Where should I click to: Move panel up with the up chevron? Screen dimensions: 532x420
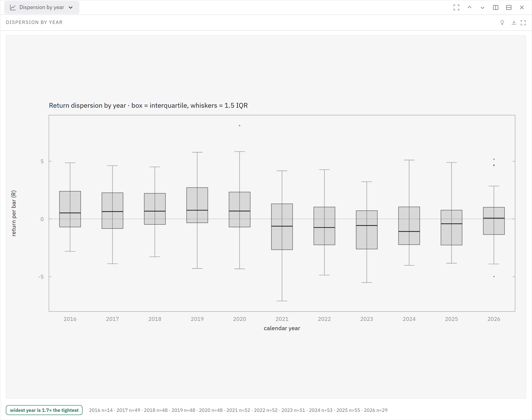pos(469,7)
